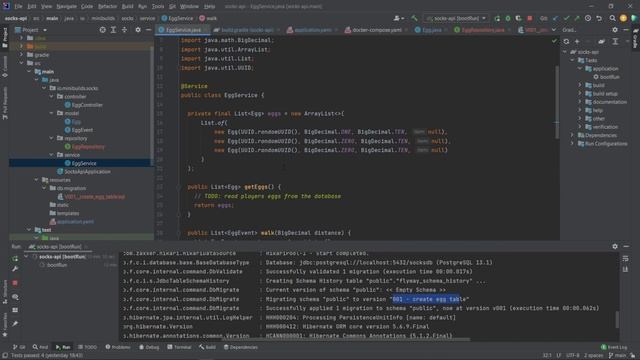Image resolution: width=640 pixels, height=360 pixels.
Task: Collapse the src folder in Project tree
Action: pos(22,63)
